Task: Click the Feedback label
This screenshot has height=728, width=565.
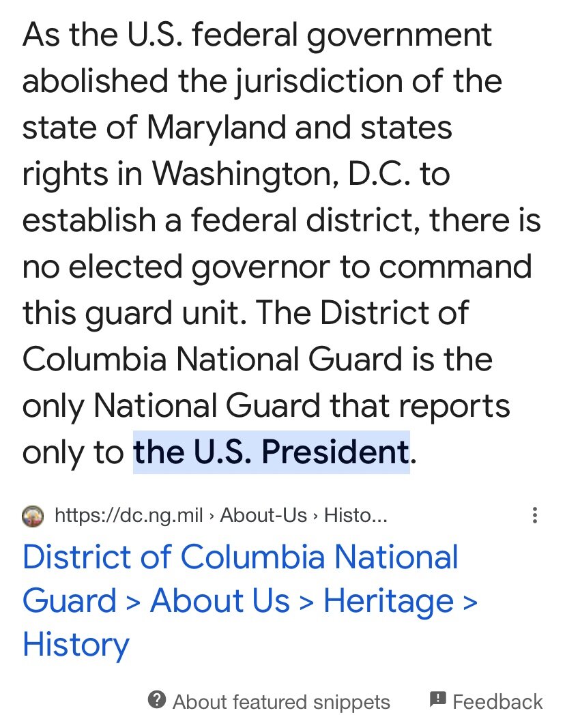Action: tap(497, 702)
